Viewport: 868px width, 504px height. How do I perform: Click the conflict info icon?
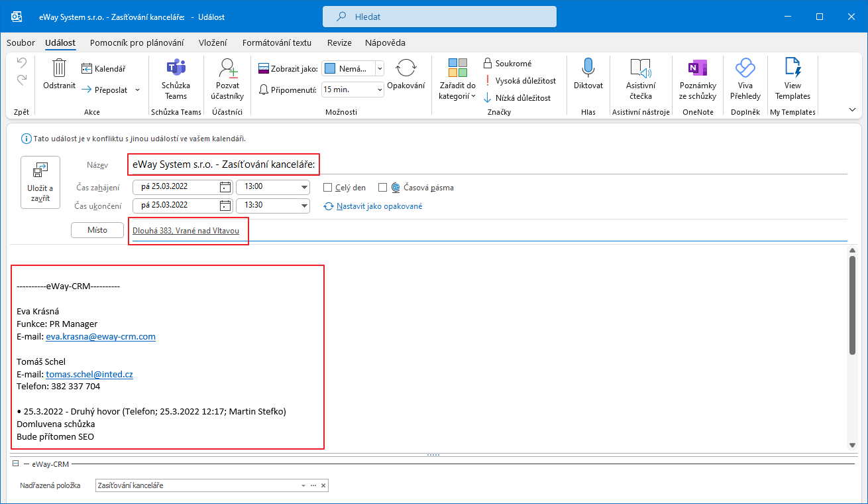pos(26,139)
